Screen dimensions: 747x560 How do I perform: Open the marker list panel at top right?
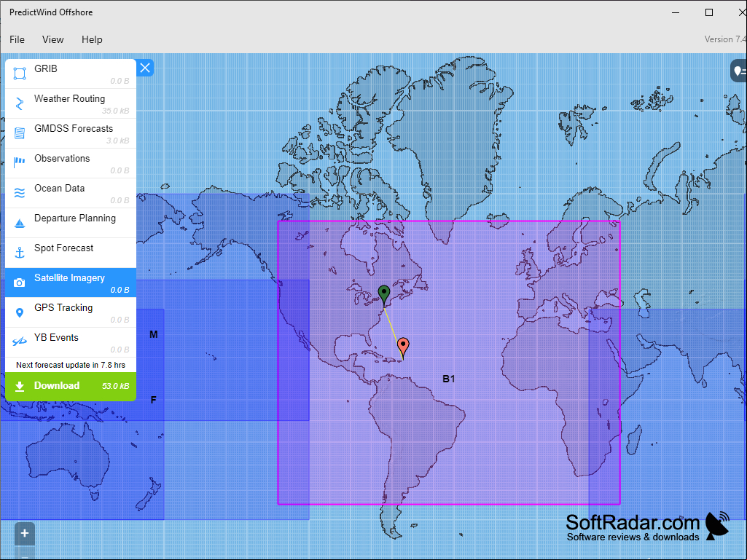point(739,71)
